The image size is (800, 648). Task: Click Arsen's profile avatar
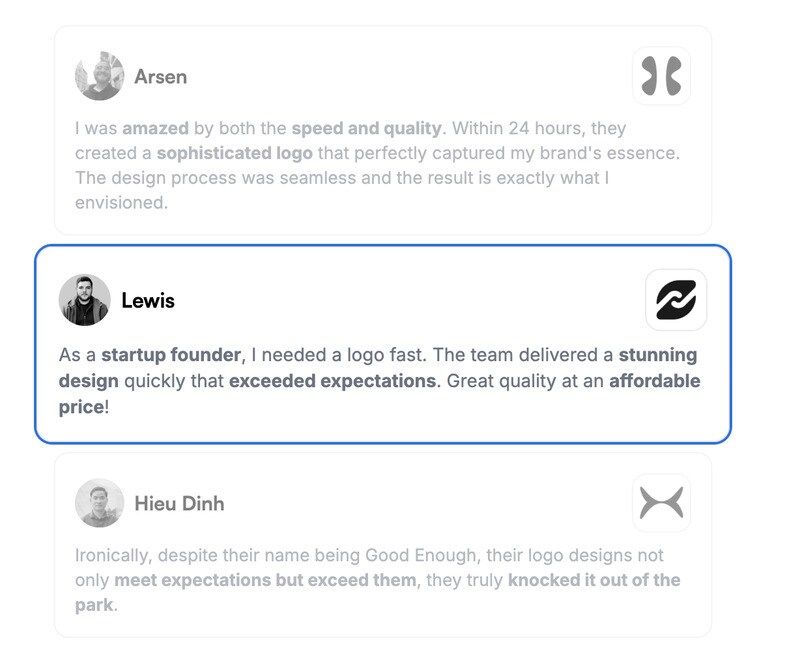point(99,76)
